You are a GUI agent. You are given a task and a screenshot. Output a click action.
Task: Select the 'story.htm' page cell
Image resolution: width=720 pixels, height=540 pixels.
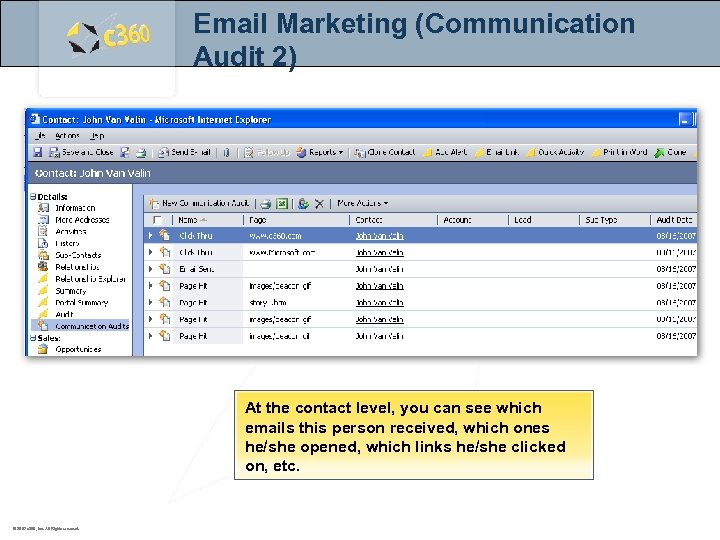pyautogui.click(x=268, y=303)
